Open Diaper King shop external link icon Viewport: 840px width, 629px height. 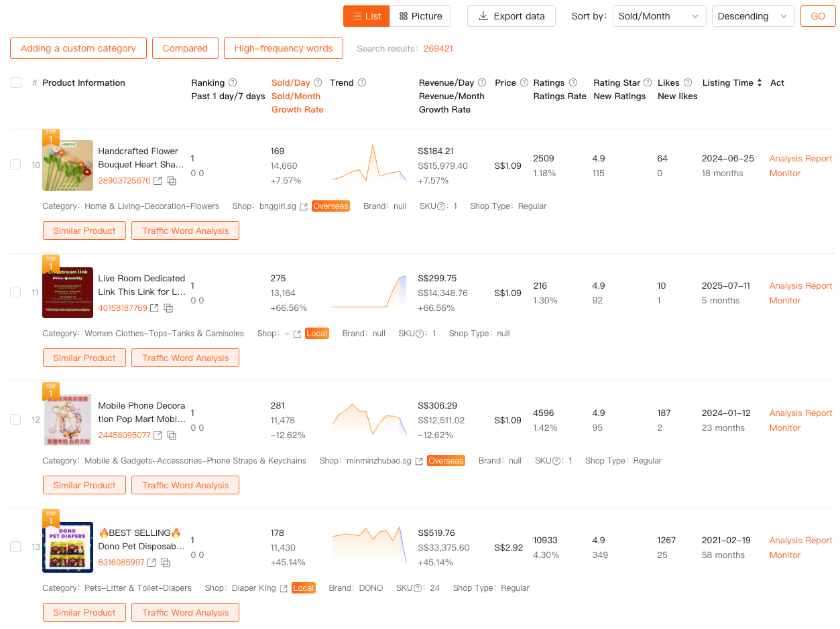[284, 589]
